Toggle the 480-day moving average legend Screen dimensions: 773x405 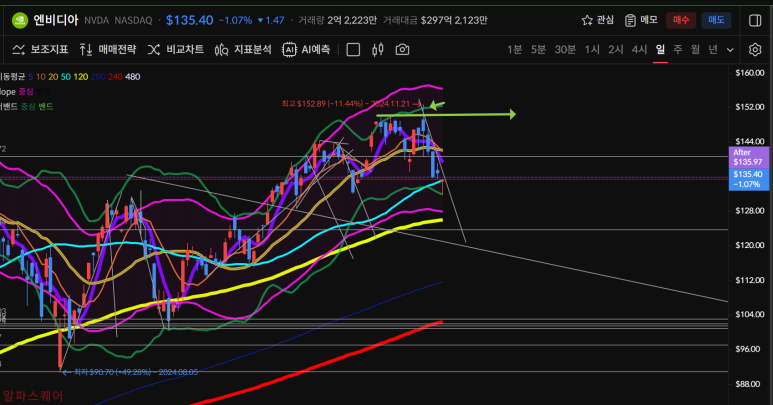click(x=133, y=77)
